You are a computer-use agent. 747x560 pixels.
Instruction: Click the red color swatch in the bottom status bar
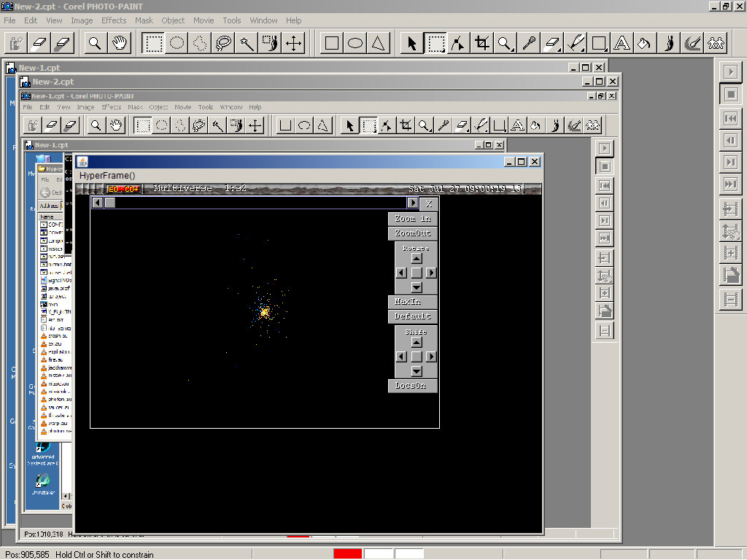click(x=347, y=554)
